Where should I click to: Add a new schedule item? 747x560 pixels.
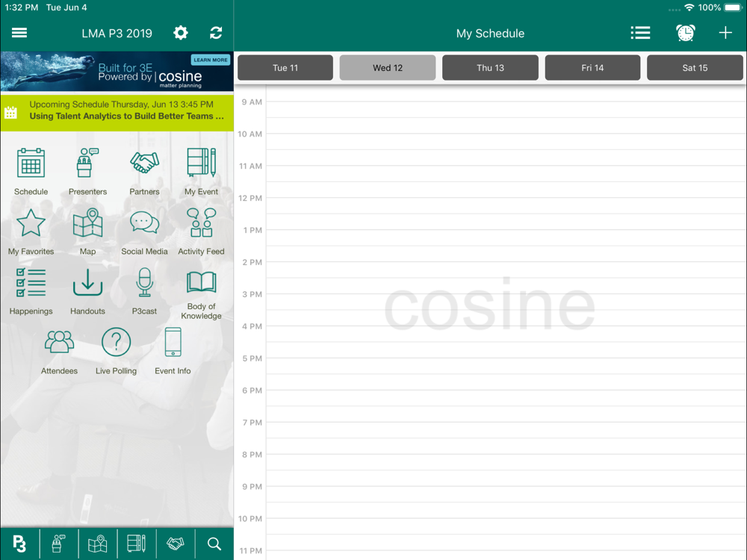click(x=725, y=33)
